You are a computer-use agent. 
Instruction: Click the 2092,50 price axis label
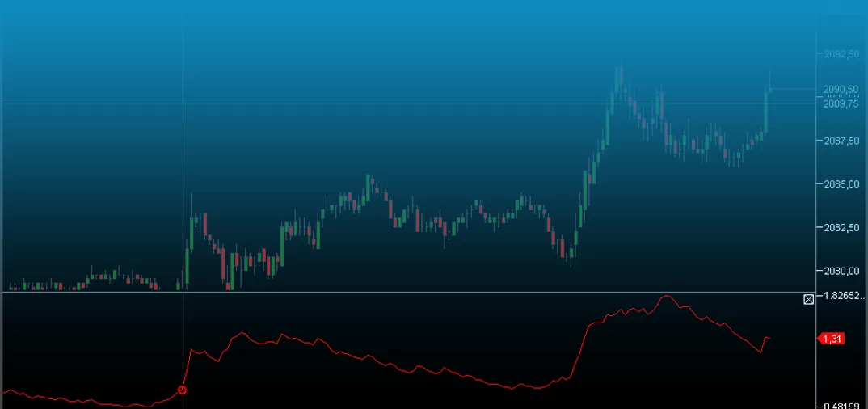841,54
